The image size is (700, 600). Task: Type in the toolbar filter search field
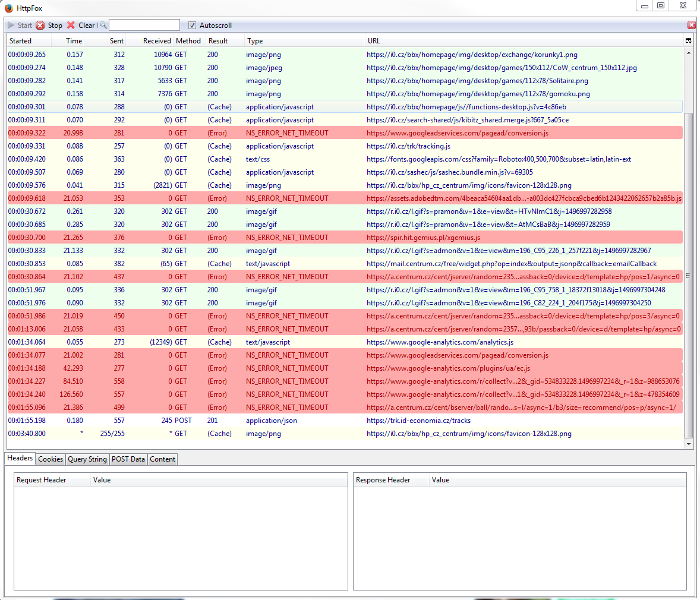point(144,26)
